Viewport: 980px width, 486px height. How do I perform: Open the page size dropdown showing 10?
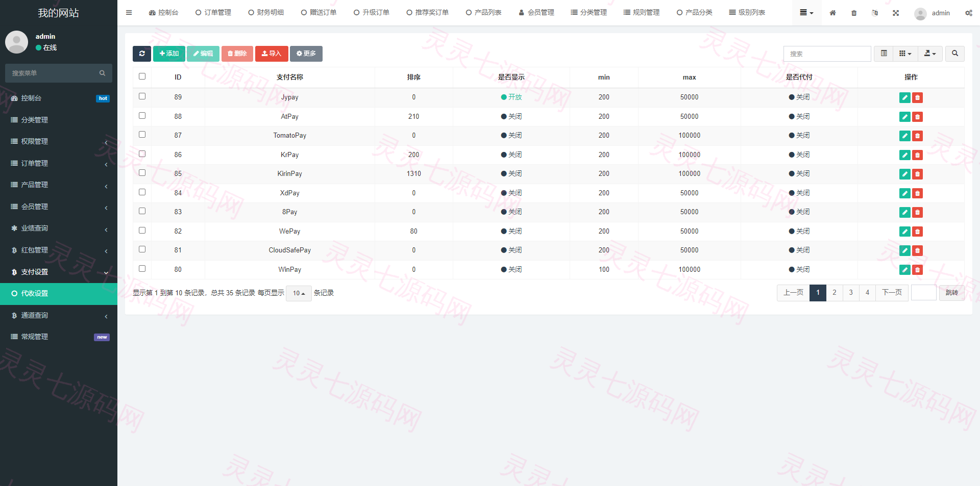pyautogui.click(x=299, y=293)
